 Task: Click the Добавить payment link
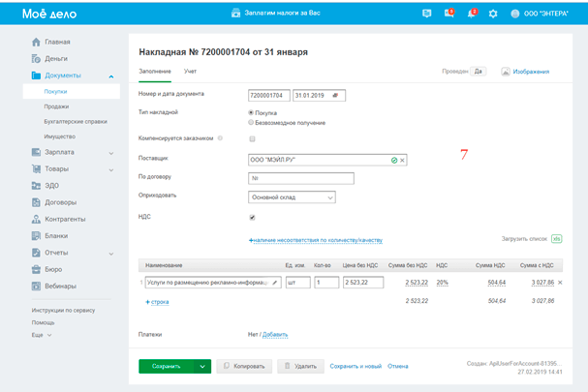pyautogui.click(x=275, y=335)
